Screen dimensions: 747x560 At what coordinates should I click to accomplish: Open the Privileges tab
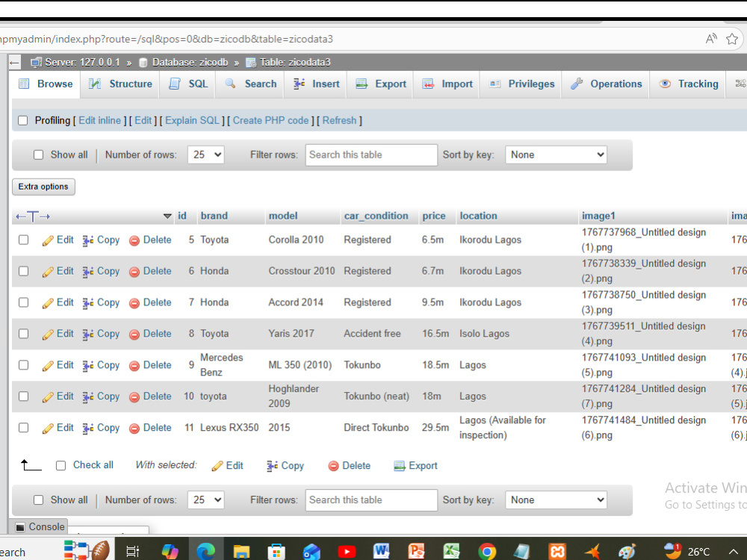tap(521, 84)
